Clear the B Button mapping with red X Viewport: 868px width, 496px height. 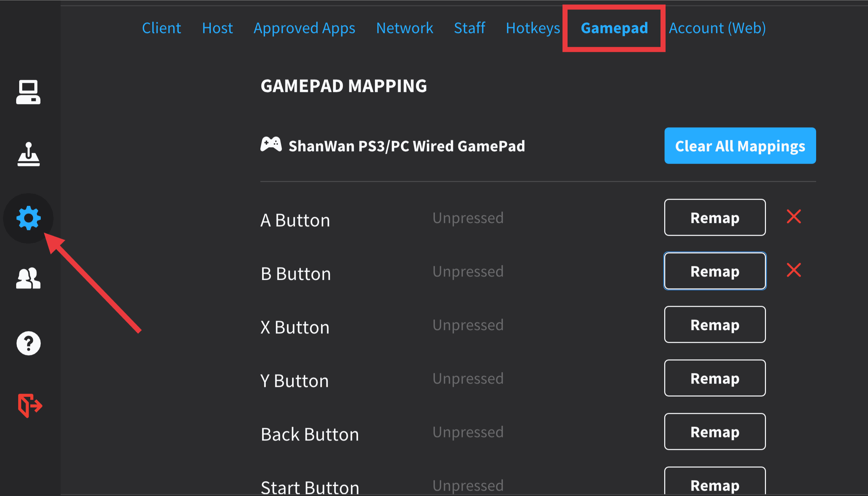[794, 270]
